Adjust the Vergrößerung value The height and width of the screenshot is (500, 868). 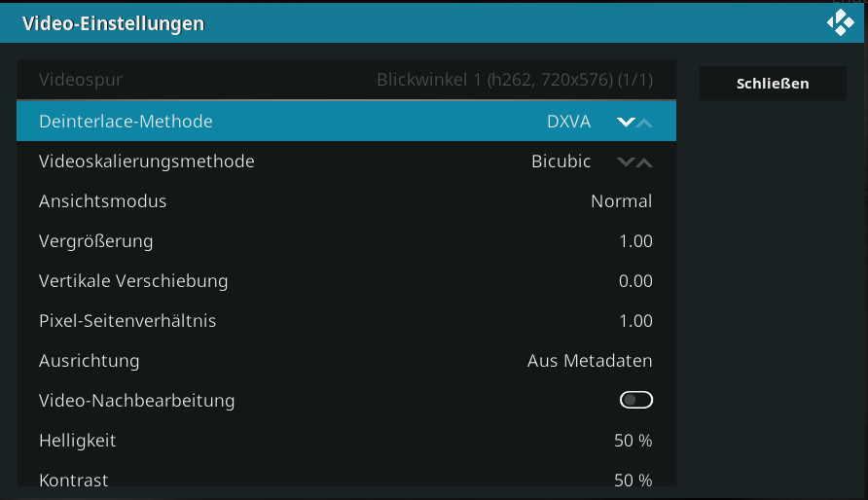[346, 240]
